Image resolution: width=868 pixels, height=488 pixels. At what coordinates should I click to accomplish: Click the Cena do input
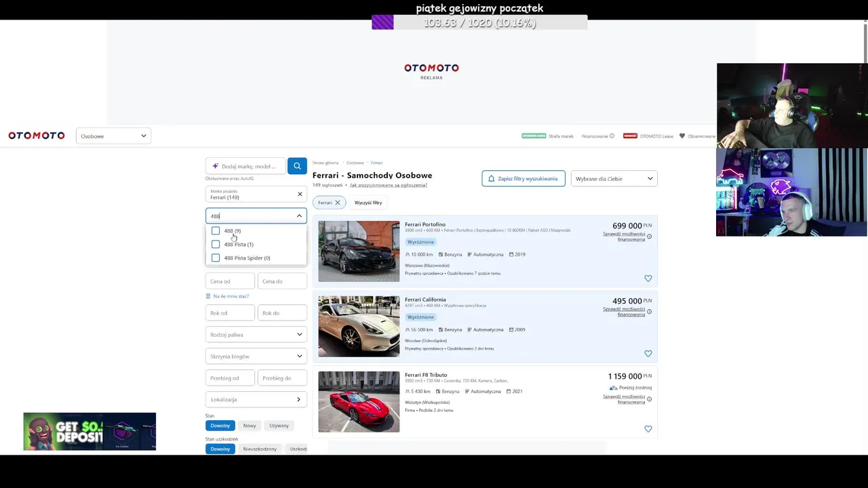282,281
